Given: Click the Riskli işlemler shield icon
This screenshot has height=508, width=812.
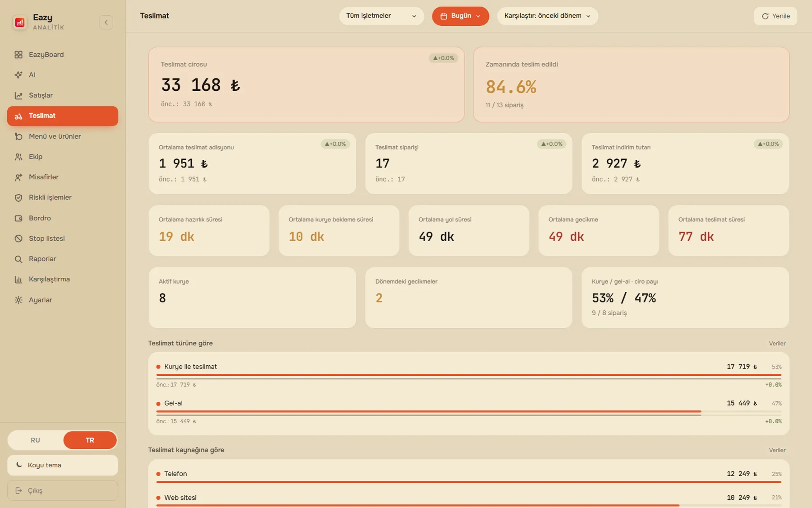Looking at the screenshot, I should click(x=18, y=197).
